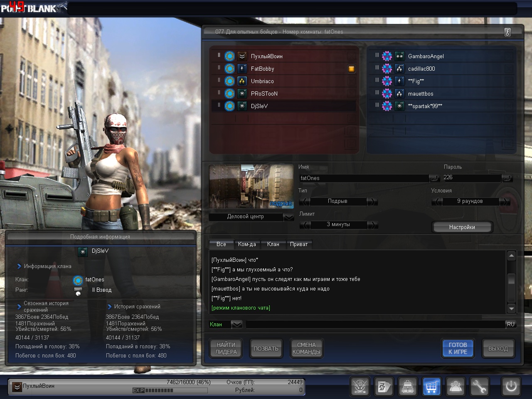This screenshot has height=399, width=532.
Task: Switch to the Ком-да chat tab
Action: coord(247,244)
